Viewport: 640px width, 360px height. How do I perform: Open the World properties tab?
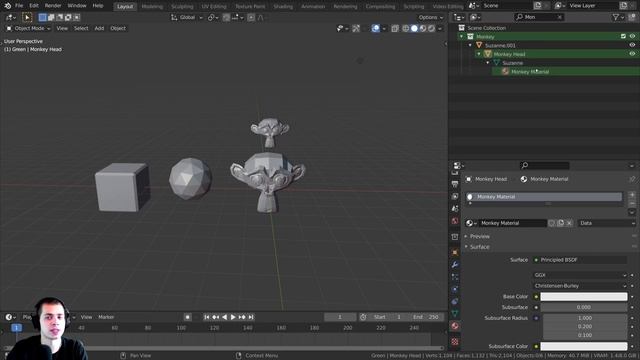coord(455,221)
